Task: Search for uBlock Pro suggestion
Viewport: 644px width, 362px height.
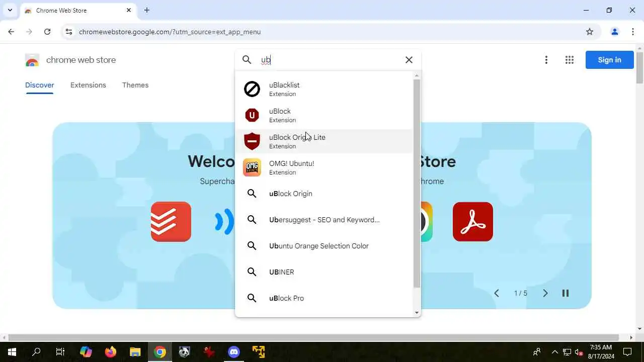Action: (x=324, y=298)
